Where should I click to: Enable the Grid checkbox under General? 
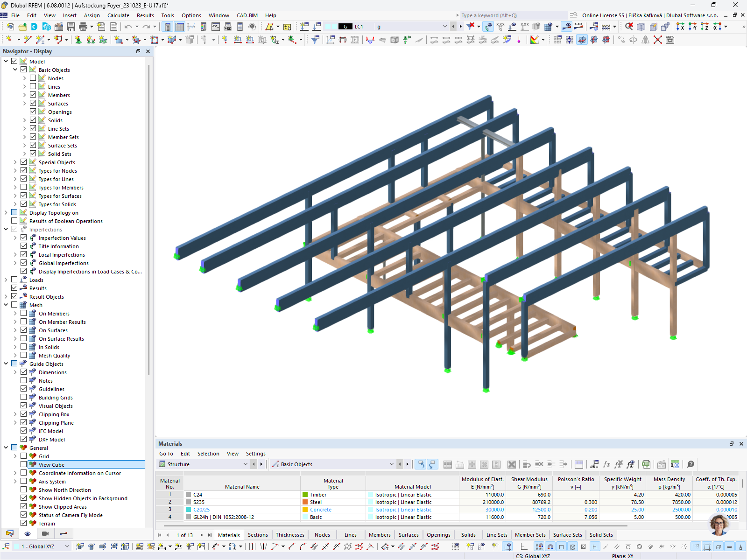pyautogui.click(x=23, y=456)
